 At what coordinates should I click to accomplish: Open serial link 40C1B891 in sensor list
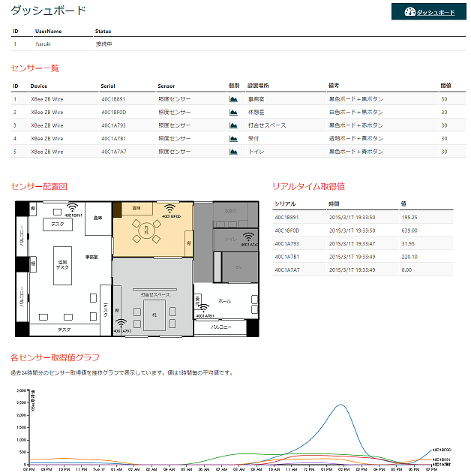(113, 99)
